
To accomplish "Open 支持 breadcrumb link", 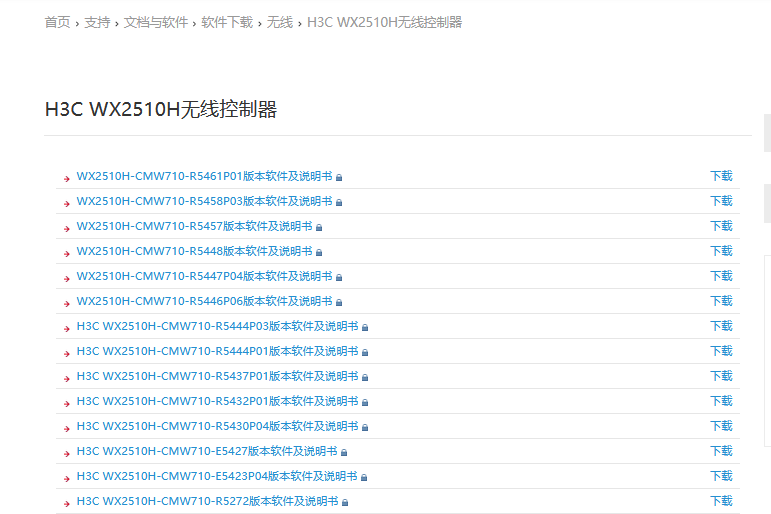I will pos(97,23).
